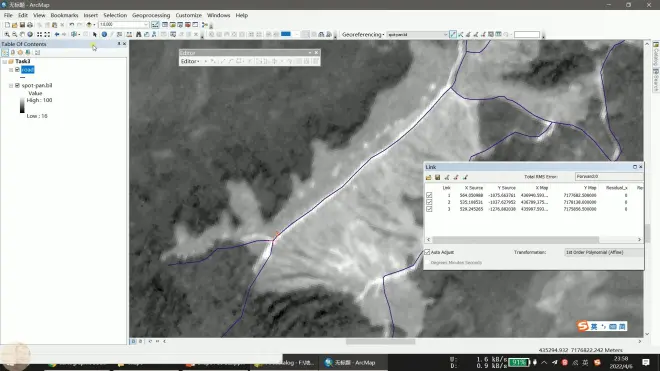Uncheck link 3 checkbox in Link table
The height and width of the screenshot is (371, 660).
click(429, 209)
